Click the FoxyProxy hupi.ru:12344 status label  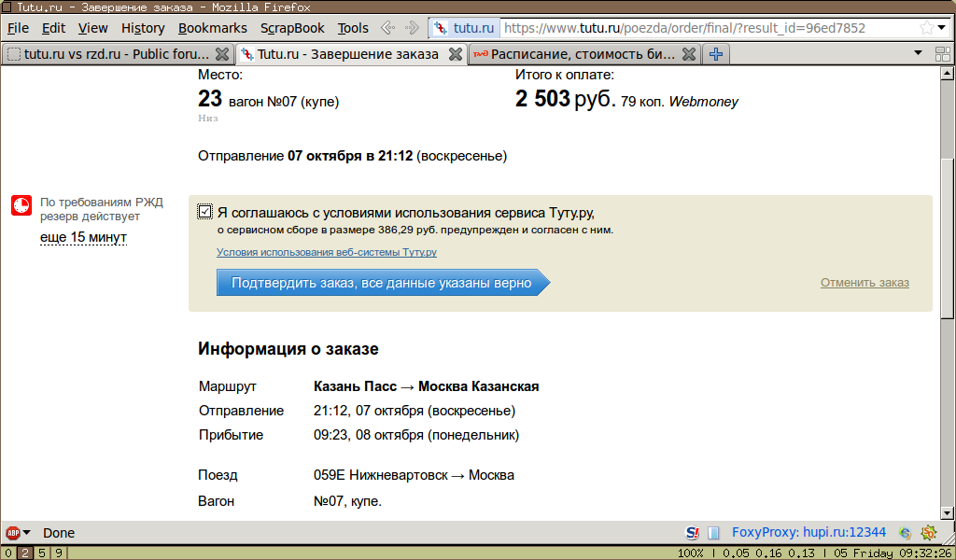click(x=809, y=533)
